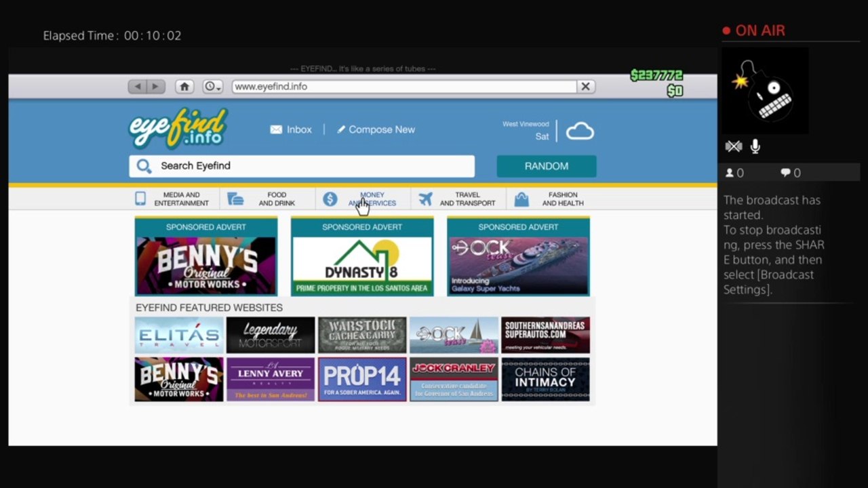Open Food and Drink category

coord(267,199)
